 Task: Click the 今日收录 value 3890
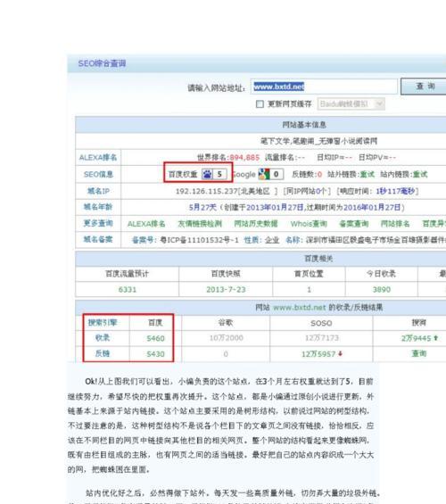tap(382, 290)
